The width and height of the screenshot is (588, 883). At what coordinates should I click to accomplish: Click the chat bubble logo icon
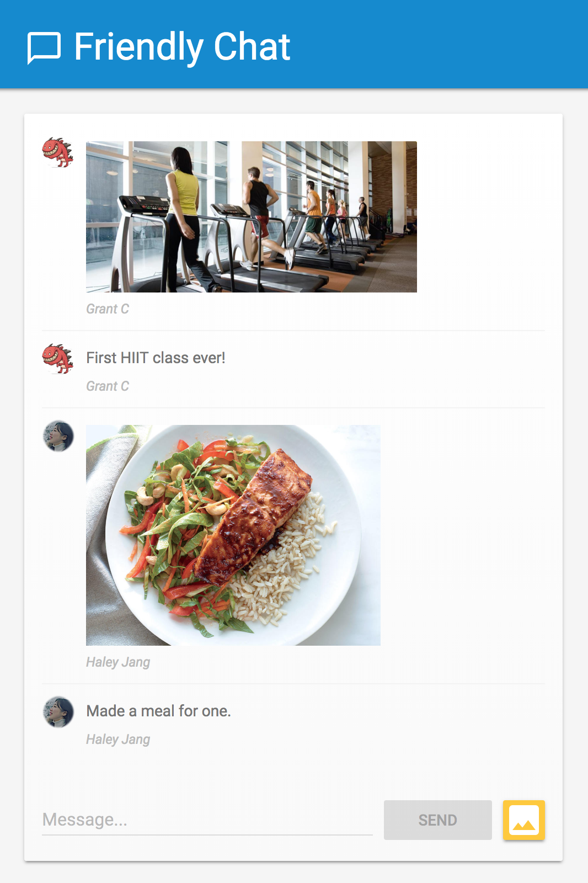[x=44, y=48]
